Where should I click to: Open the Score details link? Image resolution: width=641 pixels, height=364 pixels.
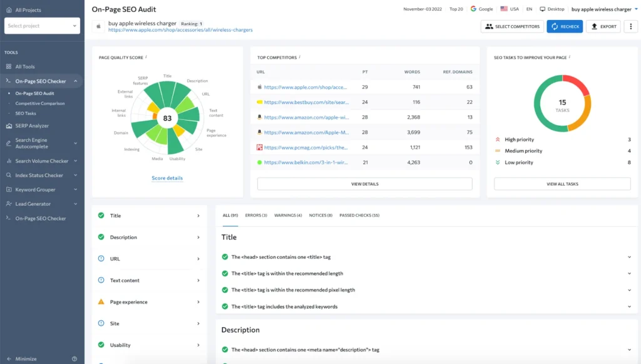167,178
